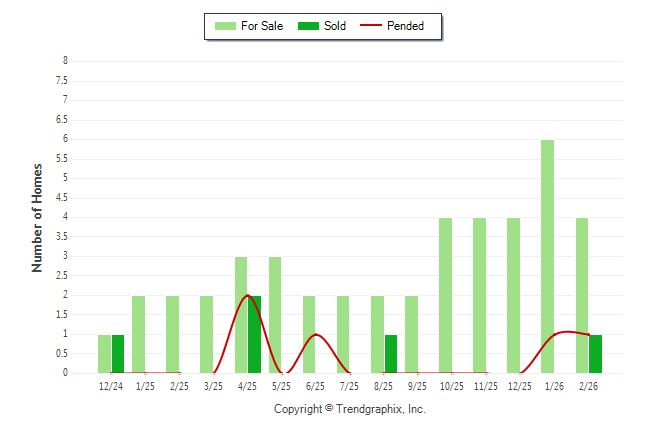Click the Pended line peak at 6/25

point(316,335)
